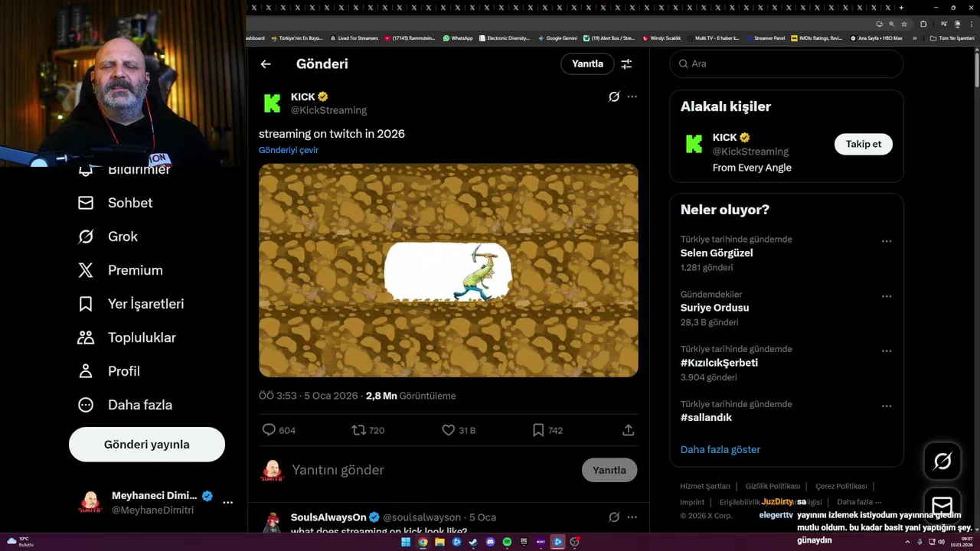The height and width of the screenshot is (551, 980).
Task: Open the floating Grok button
Action: [x=942, y=461]
